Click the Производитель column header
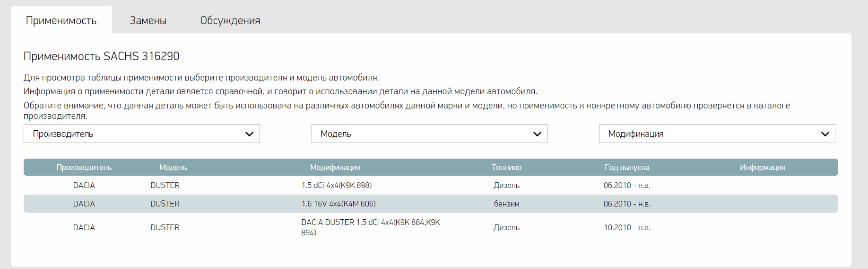The height and width of the screenshot is (269, 868). 84,167
